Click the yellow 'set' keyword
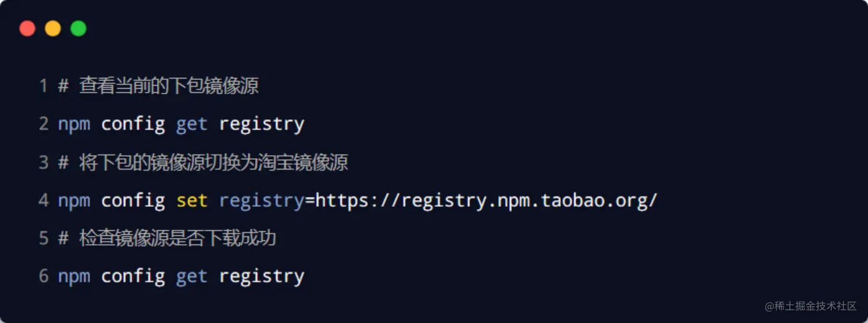 pos(192,200)
